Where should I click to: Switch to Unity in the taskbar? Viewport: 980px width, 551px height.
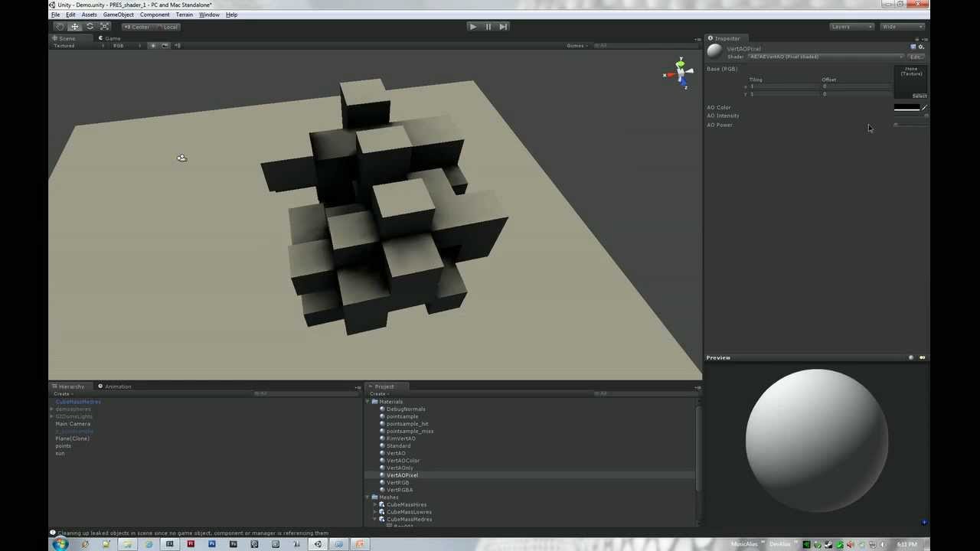(318, 544)
